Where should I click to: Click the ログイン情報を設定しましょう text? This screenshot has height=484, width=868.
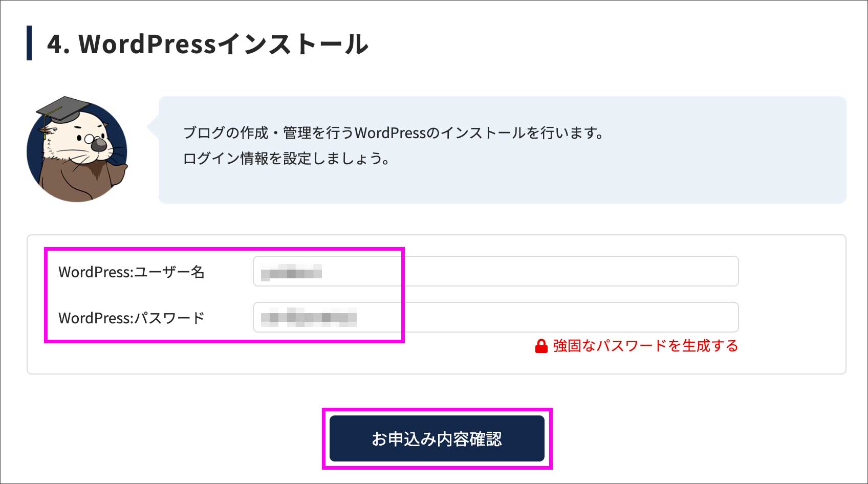pos(287,159)
